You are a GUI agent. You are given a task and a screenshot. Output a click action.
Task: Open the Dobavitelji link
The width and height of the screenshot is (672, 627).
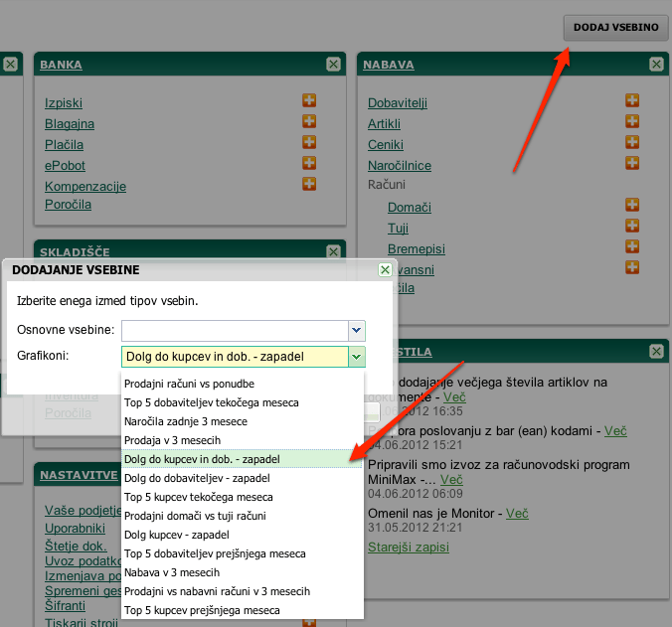398,102
